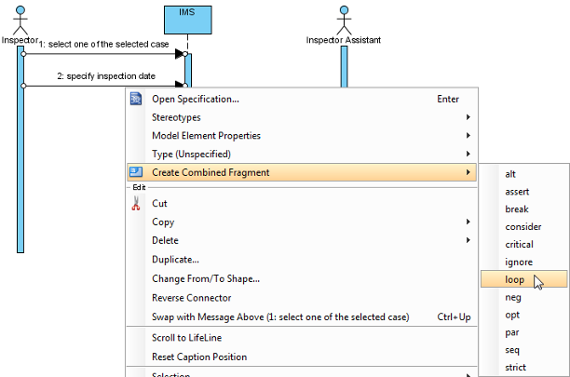
Task: Expand the Stereotypes submenu
Action: [x=302, y=117]
